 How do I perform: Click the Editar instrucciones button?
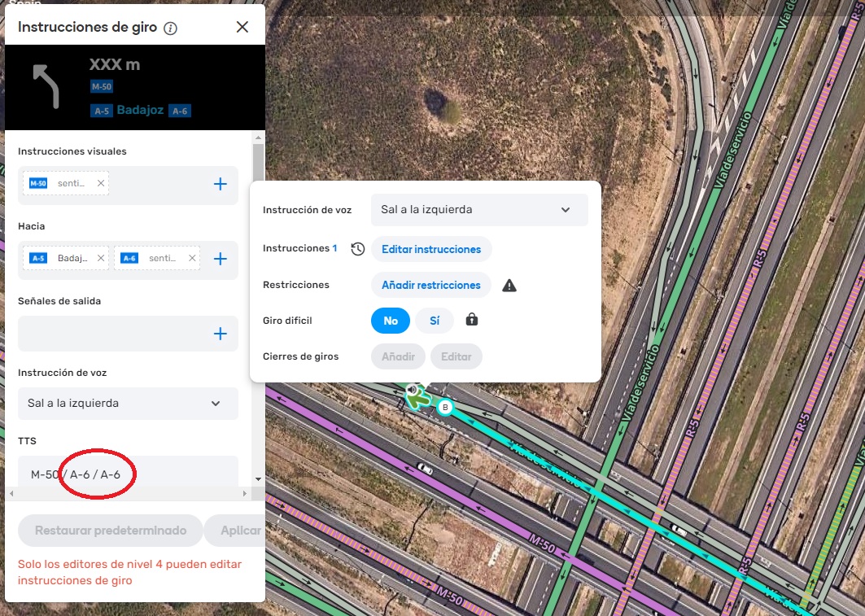coord(431,249)
